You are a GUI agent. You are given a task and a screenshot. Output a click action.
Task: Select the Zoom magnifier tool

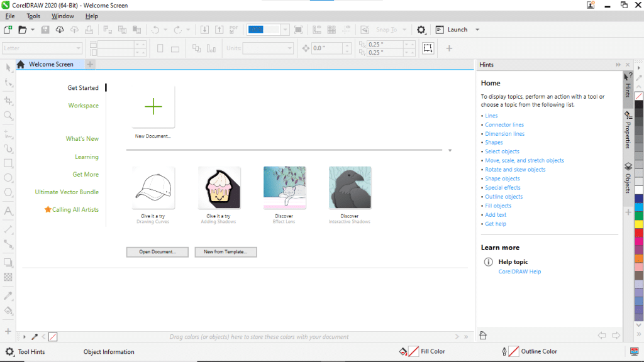point(8,116)
